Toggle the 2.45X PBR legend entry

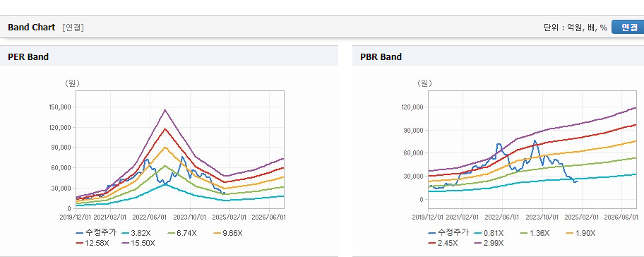(x=443, y=243)
